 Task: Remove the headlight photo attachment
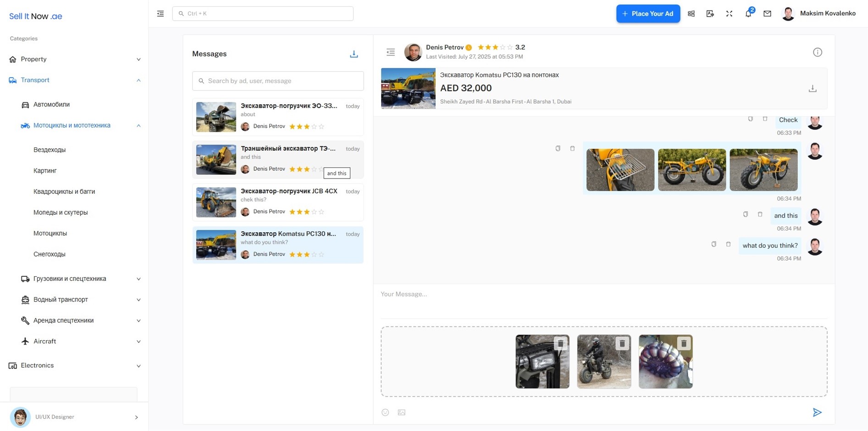click(560, 343)
